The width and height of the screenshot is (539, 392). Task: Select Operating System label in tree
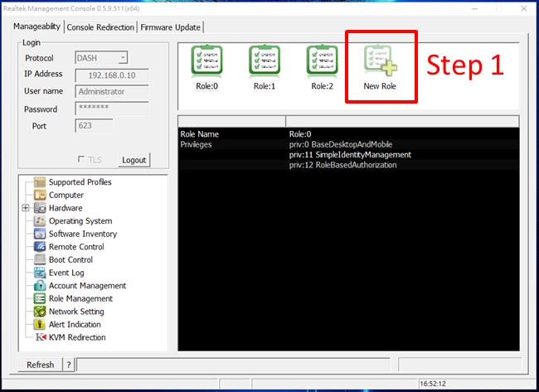click(x=80, y=221)
